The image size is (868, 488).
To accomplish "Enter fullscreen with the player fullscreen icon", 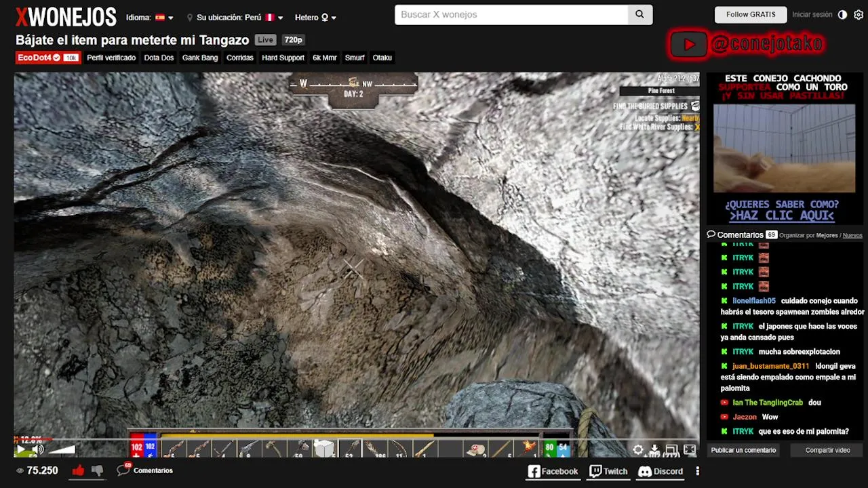I will [x=690, y=449].
